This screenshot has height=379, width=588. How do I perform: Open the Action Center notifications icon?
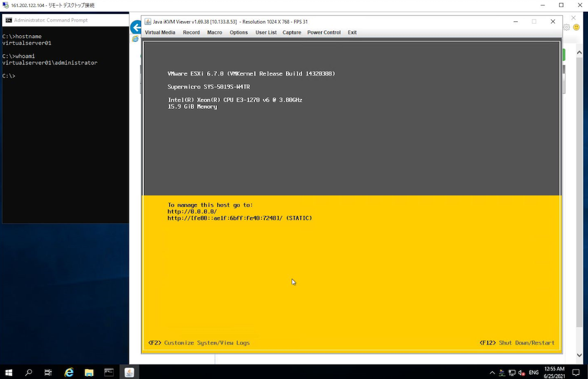click(x=576, y=373)
